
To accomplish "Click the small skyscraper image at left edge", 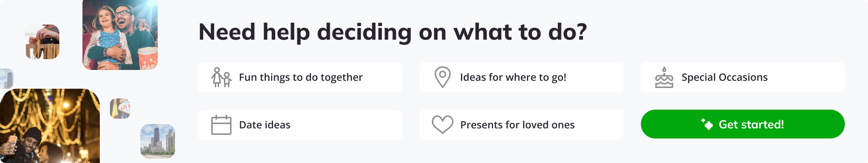I will click(7, 79).
